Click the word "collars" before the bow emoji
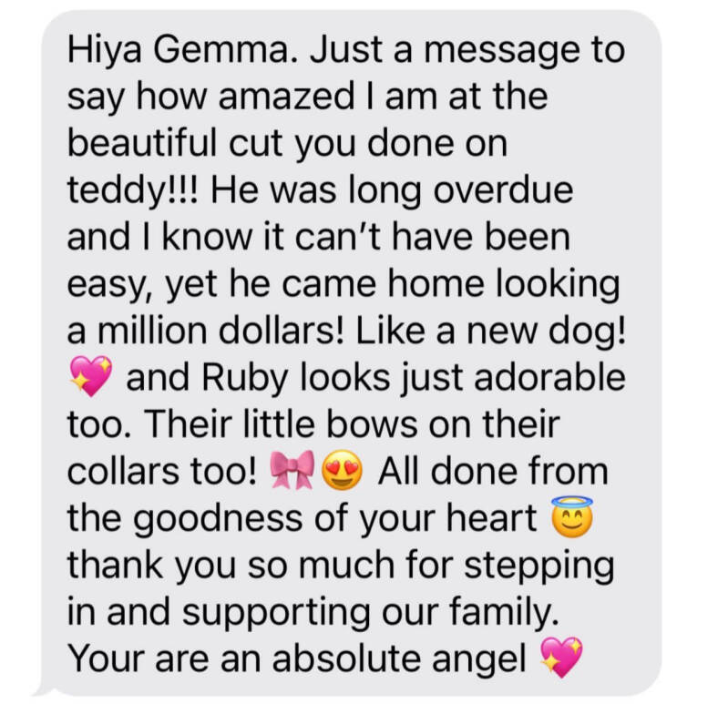Image resolution: width=728 pixels, height=704 pixels. [124, 471]
